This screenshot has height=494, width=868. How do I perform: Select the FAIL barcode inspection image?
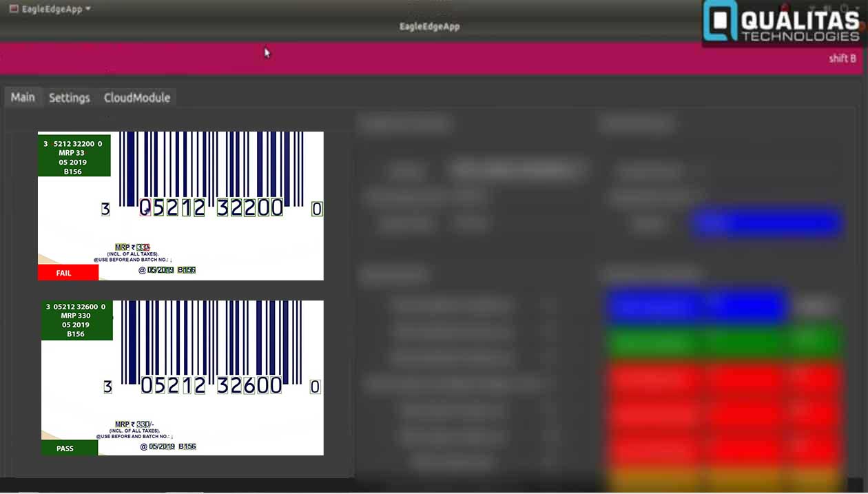tap(180, 206)
